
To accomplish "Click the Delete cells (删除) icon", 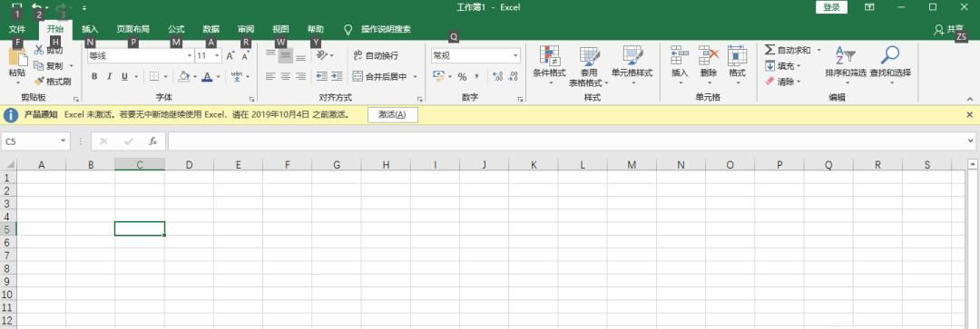I will pos(708,55).
